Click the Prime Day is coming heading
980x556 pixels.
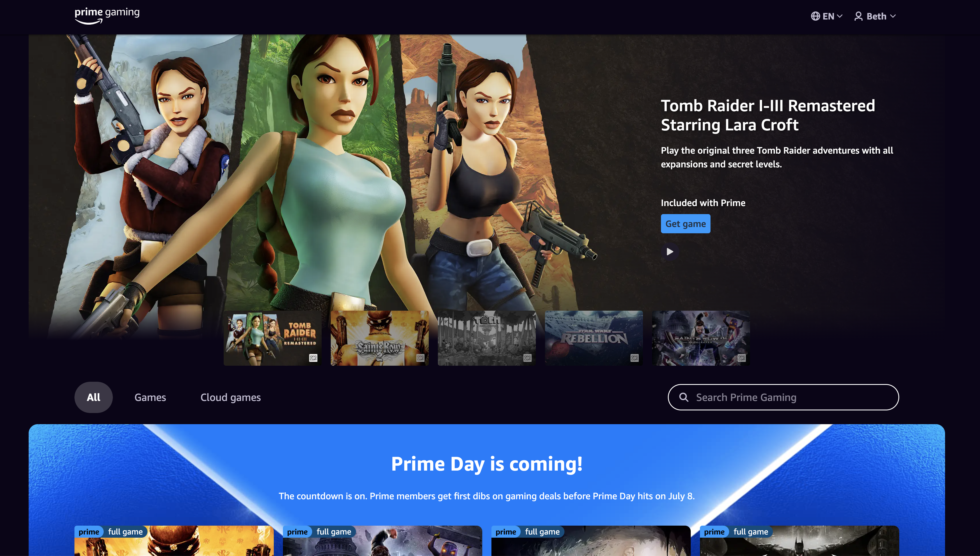point(487,464)
